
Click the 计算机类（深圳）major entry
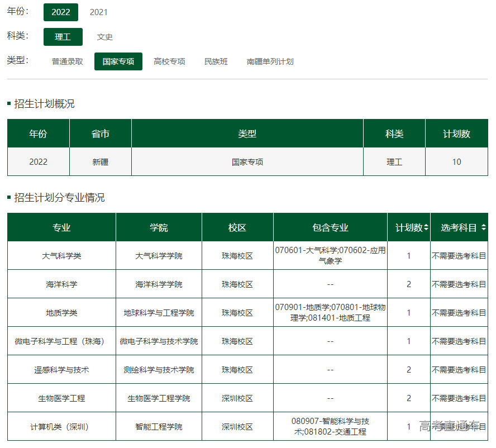(60, 426)
